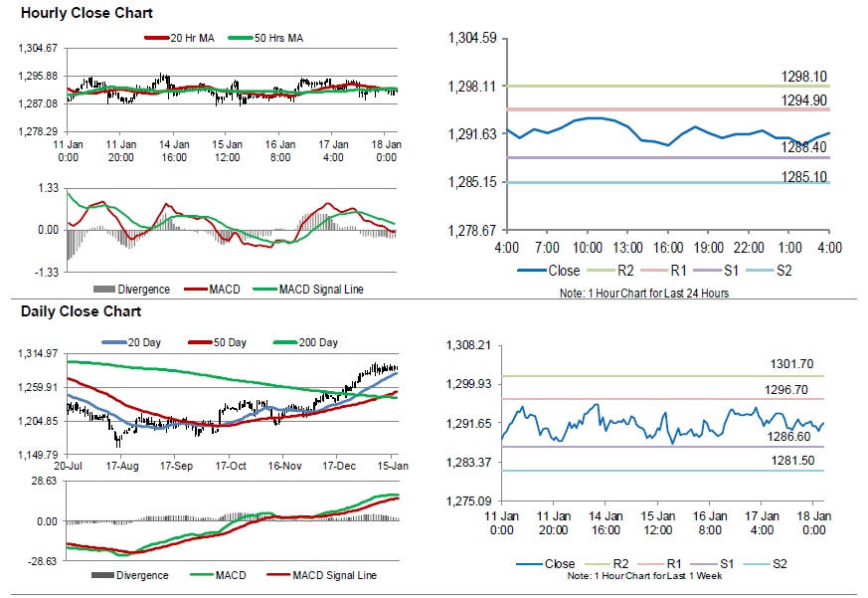Click the red 20 Hr MA legend line
Image resolution: width=868 pixels, height=598 pixels.
click(157, 38)
